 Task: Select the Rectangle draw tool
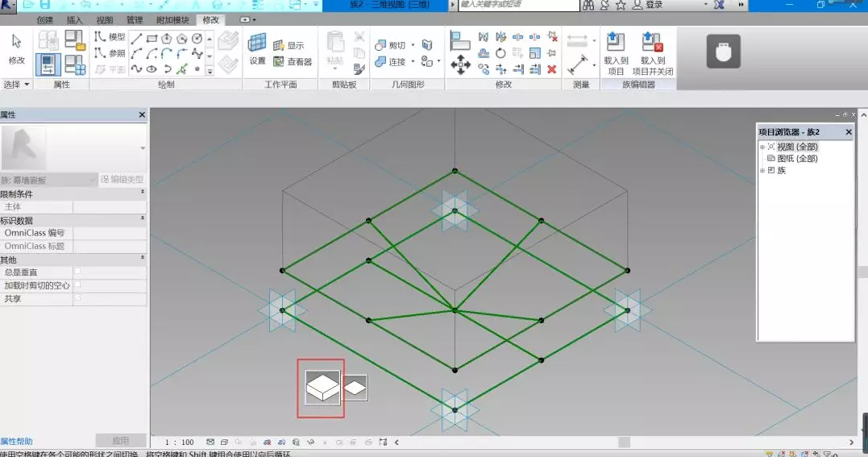152,39
